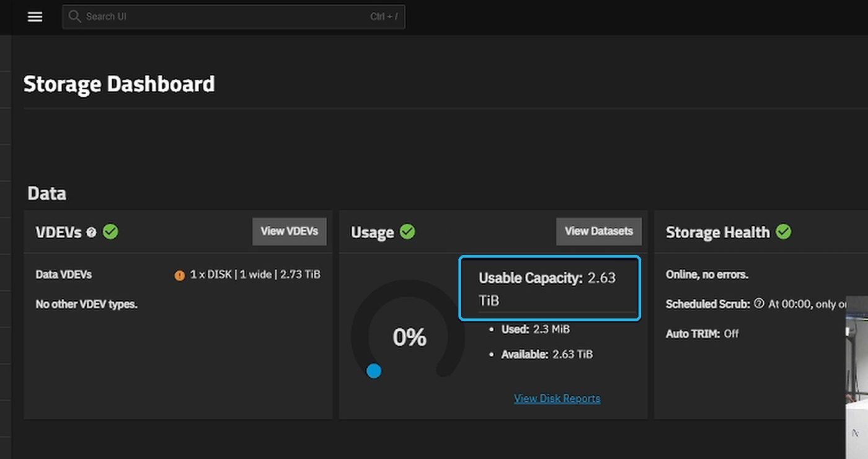Click the blue dot on the usage gauge
Image resolution: width=868 pixels, height=459 pixels.
pos(374,371)
